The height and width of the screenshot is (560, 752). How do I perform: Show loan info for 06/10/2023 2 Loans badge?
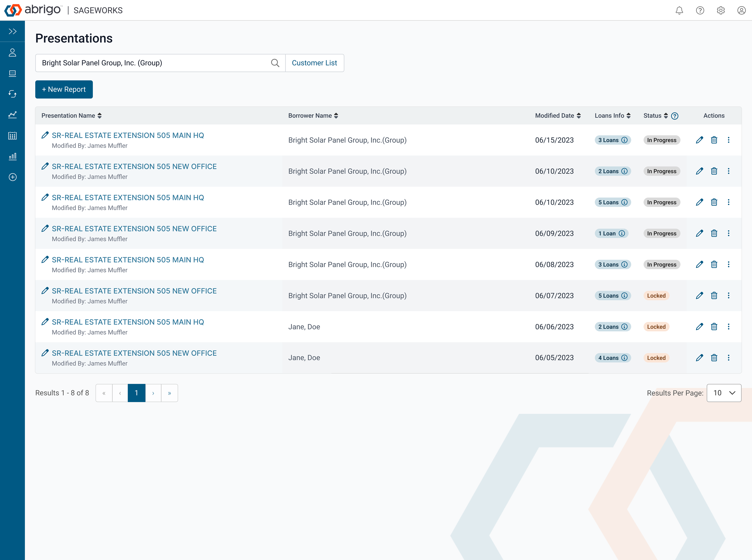(625, 171)
